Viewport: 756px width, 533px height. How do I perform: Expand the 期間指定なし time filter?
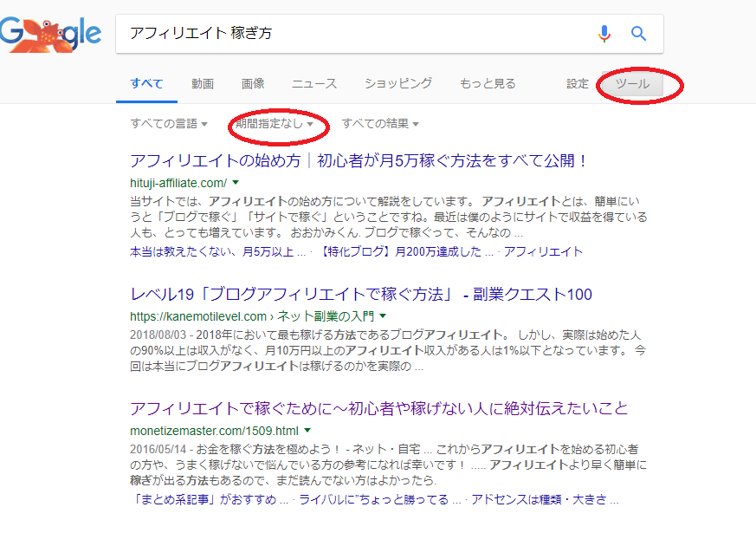(x=274, y=124)
